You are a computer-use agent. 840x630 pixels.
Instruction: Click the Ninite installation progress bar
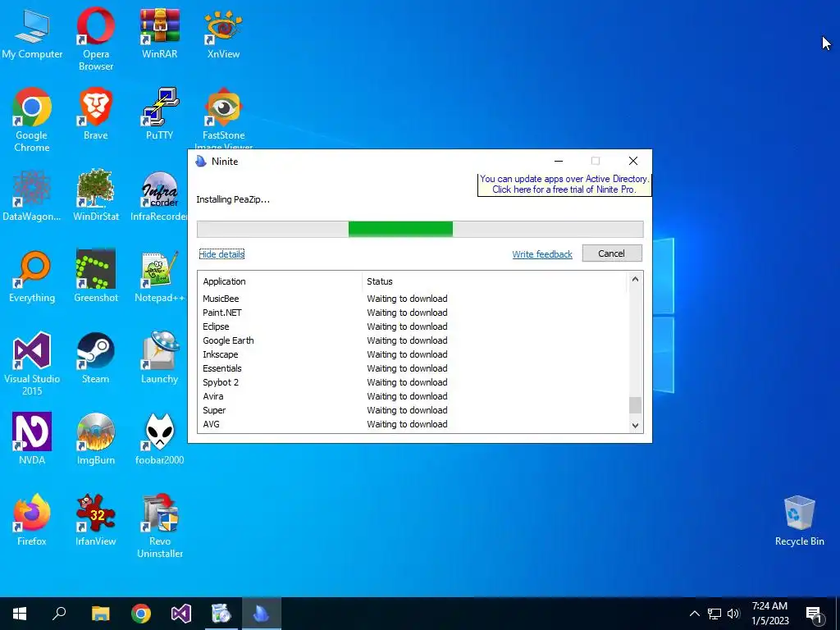tap(420, 229)
